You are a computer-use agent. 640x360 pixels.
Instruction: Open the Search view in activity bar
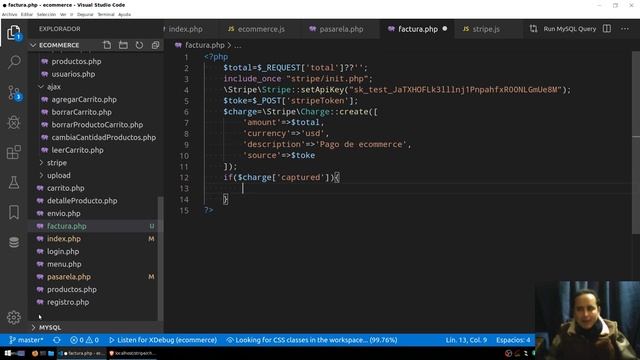tap(14, 62)
